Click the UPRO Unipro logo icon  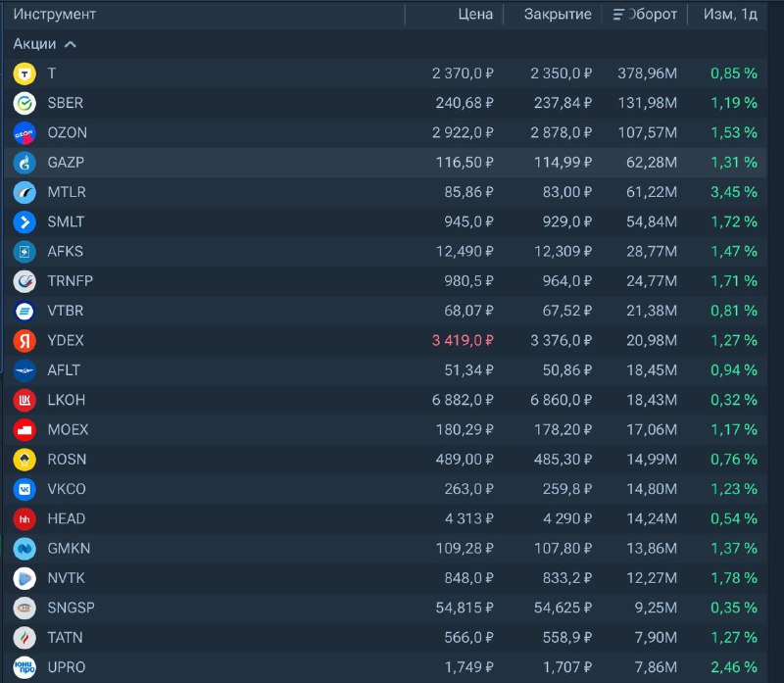pyautogui.click(x=24, y=667)
